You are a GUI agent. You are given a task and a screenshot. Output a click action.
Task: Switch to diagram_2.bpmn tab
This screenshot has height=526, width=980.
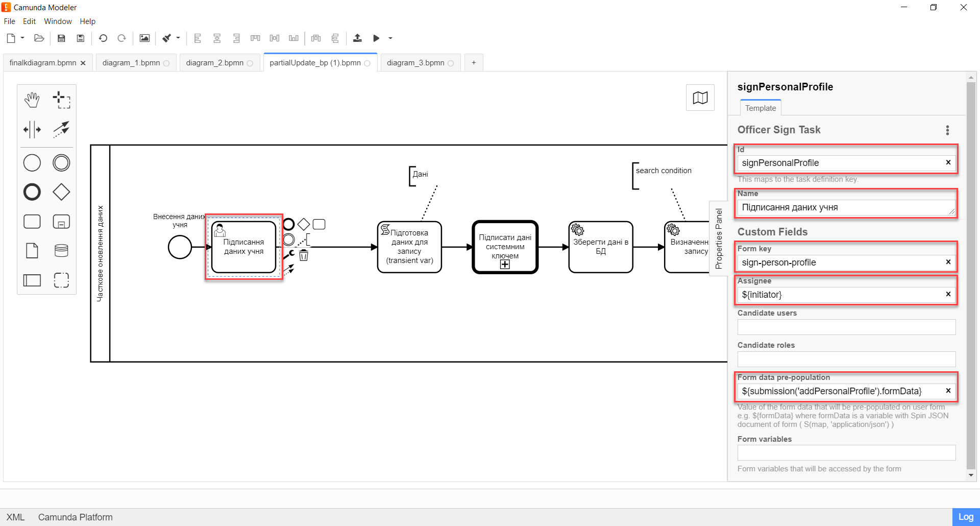pyautogui.click(x=219, y=63)
